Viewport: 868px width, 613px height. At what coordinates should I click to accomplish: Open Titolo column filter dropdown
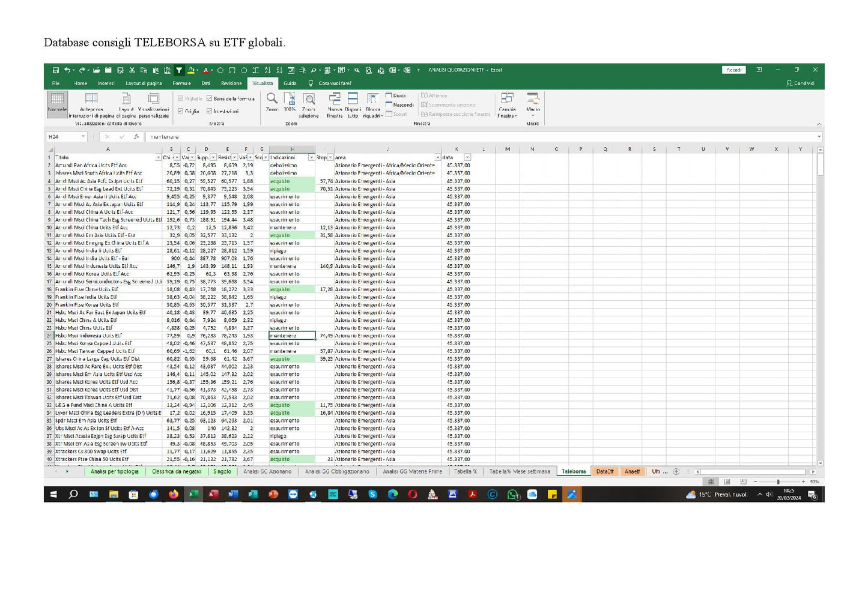coord(159,158)
